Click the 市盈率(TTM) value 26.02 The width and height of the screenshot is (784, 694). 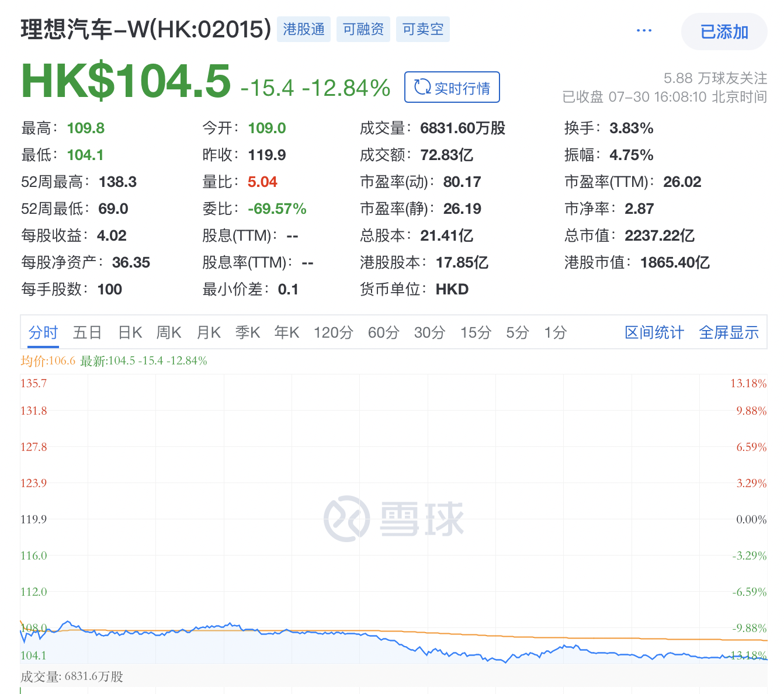[x=682, y=182]
